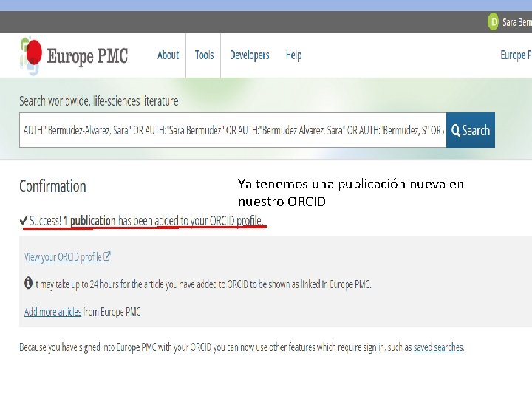Open the saved searches link
Image resolution: width=532 pixels, height=399 pixels.
tap(438, 347)
